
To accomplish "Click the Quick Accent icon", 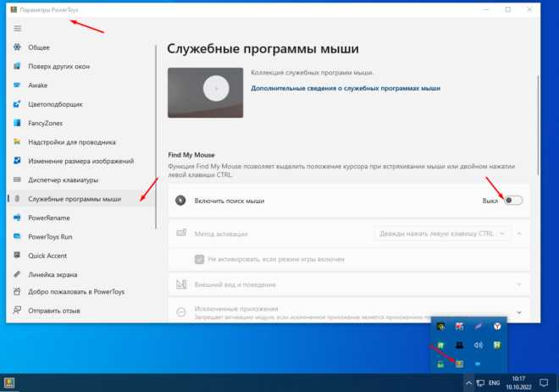I will point(17,255).
